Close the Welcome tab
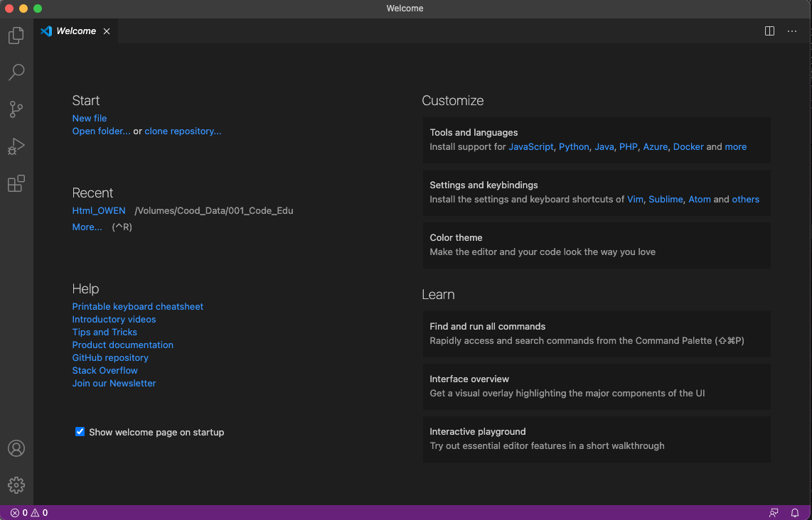The height and width of the screenshot is (520, 812). tap(107, 31)
